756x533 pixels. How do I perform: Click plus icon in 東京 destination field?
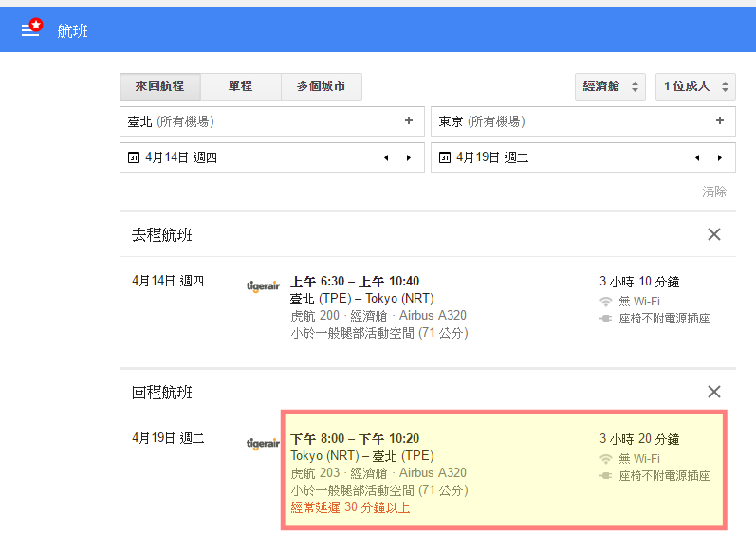click(x=720, y=121)
